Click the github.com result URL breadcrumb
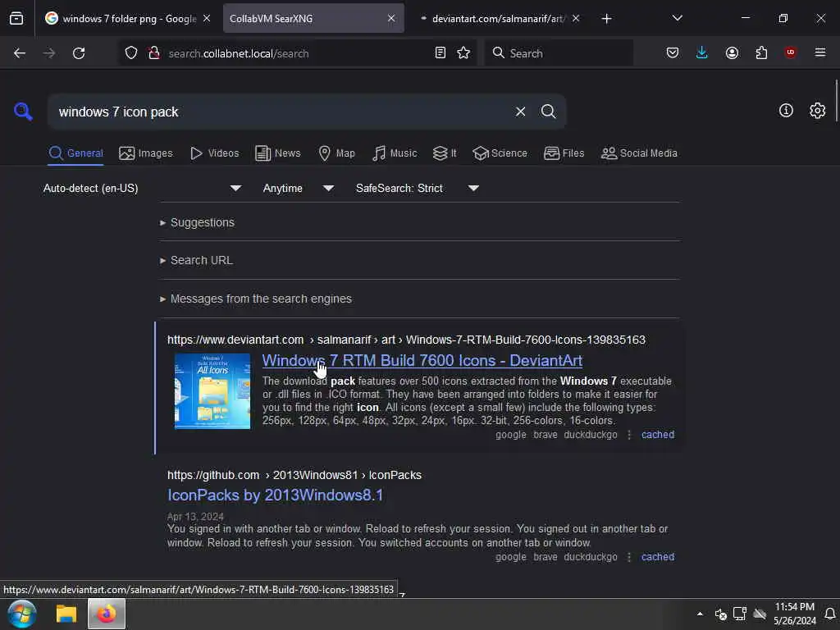This screenshot has height=630, width=840. 294,475
